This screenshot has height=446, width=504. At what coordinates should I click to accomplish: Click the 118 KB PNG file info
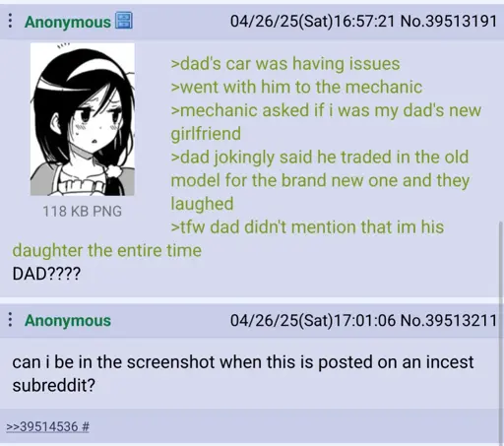[82, 211]
